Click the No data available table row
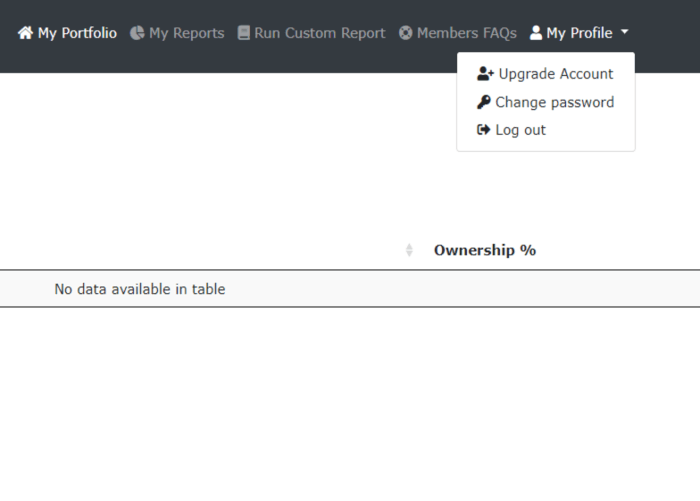The image size is (700, 501). [350, 288]
